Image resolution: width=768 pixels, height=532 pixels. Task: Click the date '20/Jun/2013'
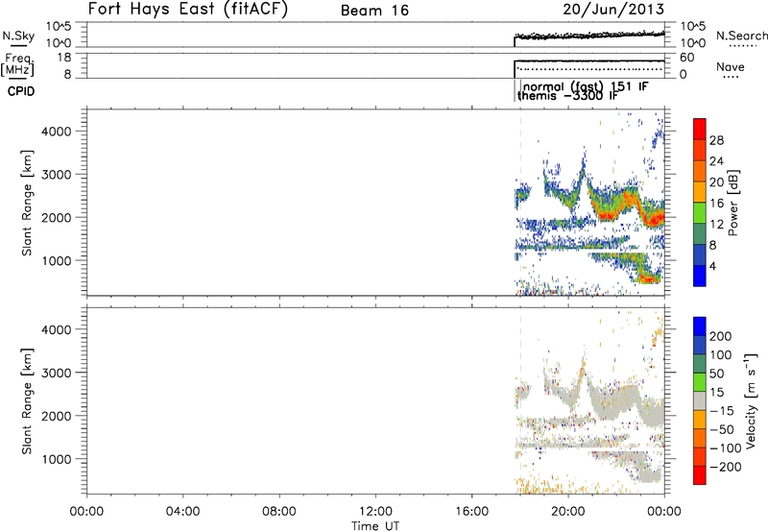(x=613, y=10)
